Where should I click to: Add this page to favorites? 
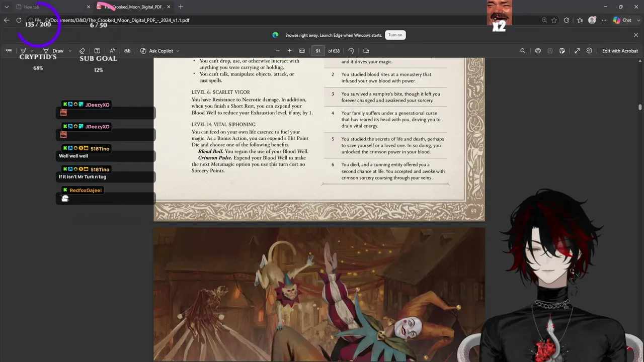click(x=554, y=20)
